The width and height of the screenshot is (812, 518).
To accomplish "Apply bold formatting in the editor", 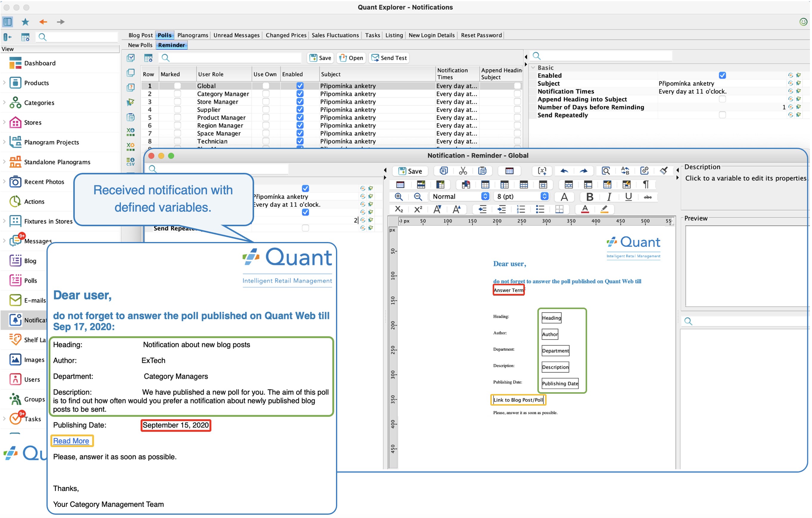I will (590, 197).
